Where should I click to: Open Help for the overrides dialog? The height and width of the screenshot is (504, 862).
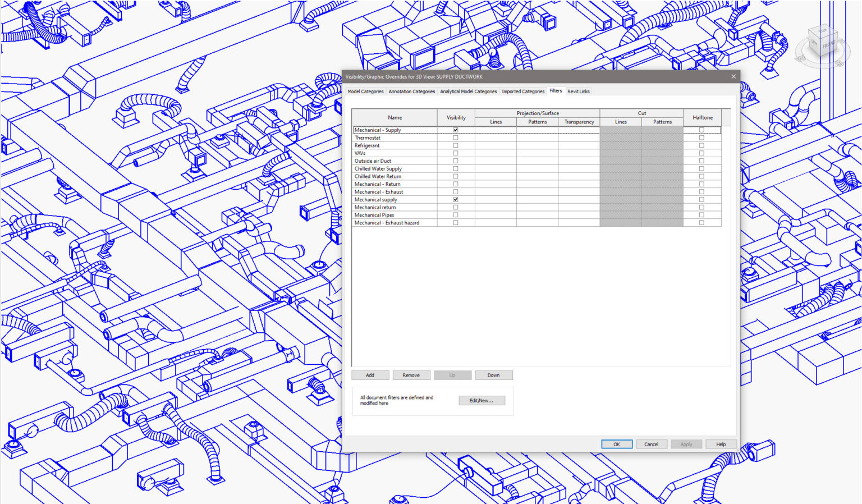click(721, 444)
